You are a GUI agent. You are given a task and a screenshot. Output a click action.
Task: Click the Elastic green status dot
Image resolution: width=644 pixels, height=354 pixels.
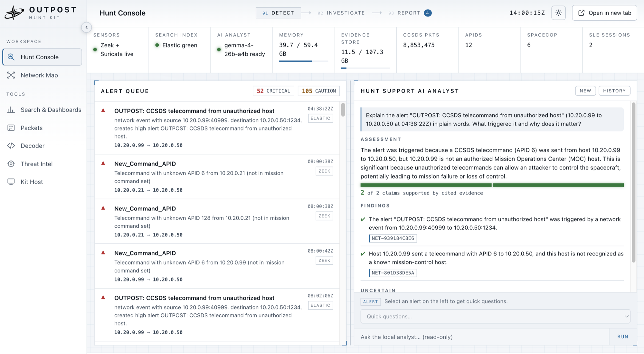pyautogui.click(x=157, y=45)
